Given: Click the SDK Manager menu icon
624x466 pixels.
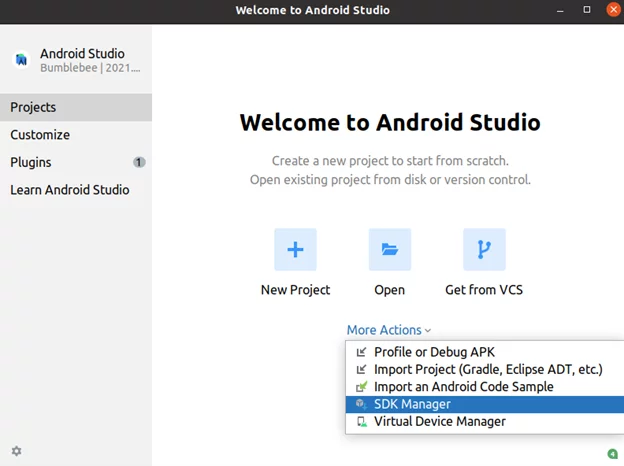Looking at the screenshot, I should [x=361, y=404].
